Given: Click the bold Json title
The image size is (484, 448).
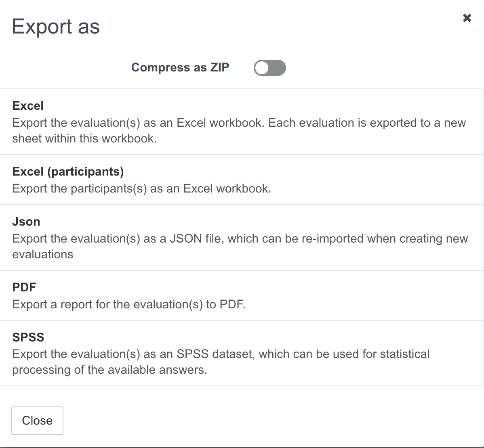Looking at the screenshot, I should (26, 222).
